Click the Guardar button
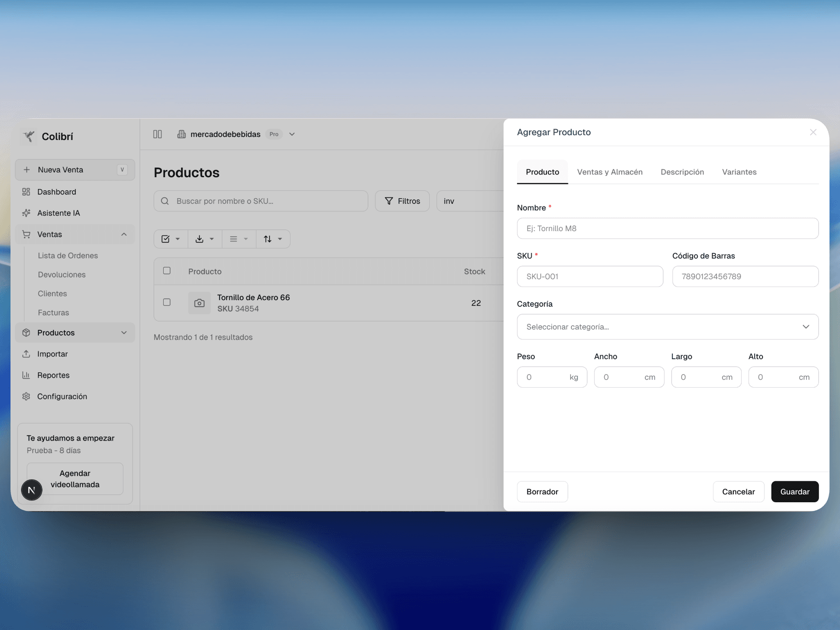Image resolution: width=840 pixels, height=630 pixels. [x=794, y=492]
